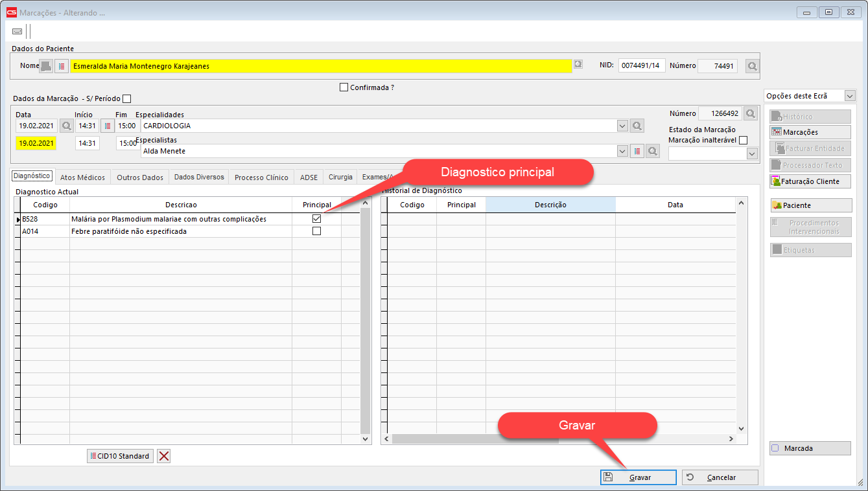Search Especialidades with magnifier icon
This screenshot has width=868, height=491.
pos(637,126)
